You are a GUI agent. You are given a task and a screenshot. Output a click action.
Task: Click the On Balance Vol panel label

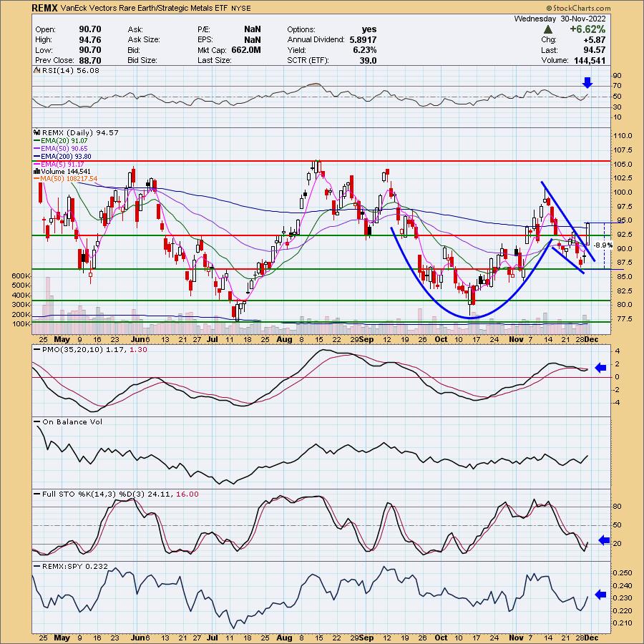(72, 421)
